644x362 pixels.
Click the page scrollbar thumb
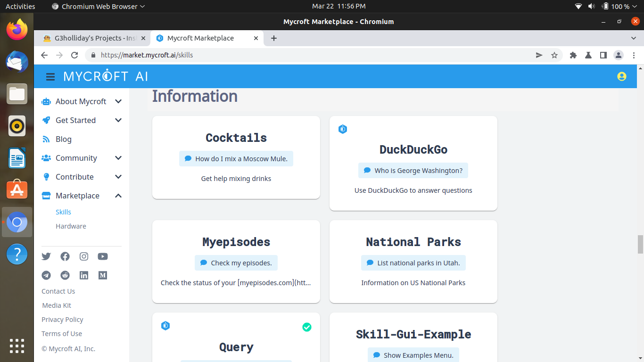click(640, 244)
